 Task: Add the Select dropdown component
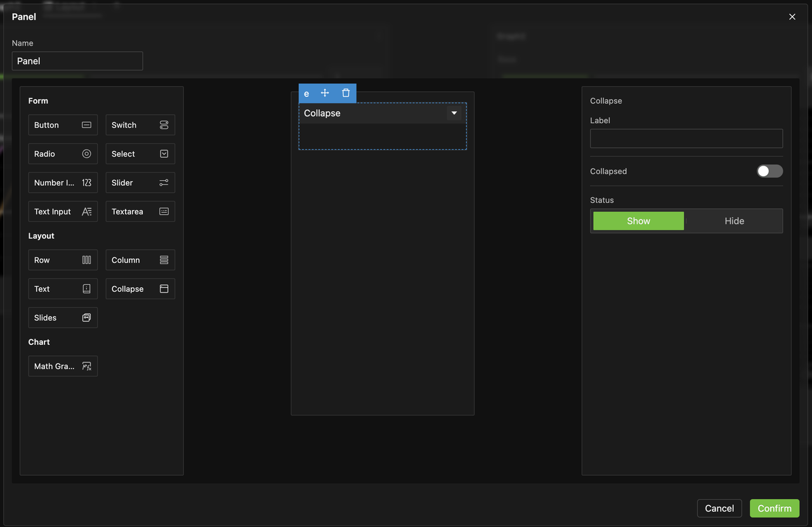pos(140,154)
